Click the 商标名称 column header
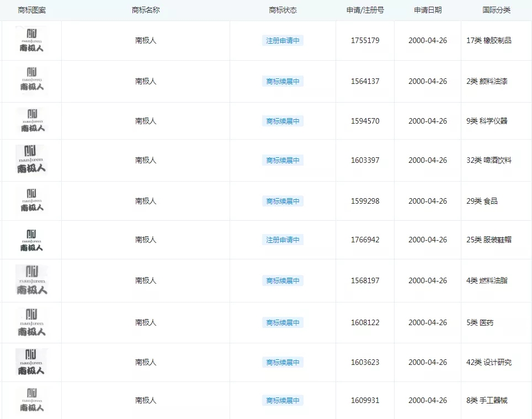The width and height of the screenshot is (532, 419). point(146,10)
